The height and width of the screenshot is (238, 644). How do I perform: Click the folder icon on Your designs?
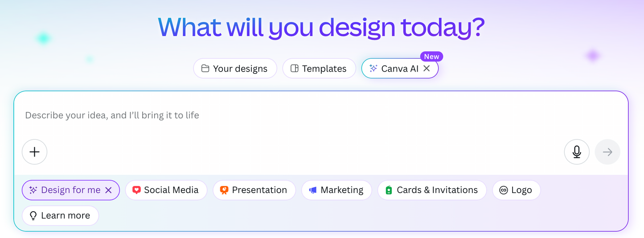[x=205, y=69]
